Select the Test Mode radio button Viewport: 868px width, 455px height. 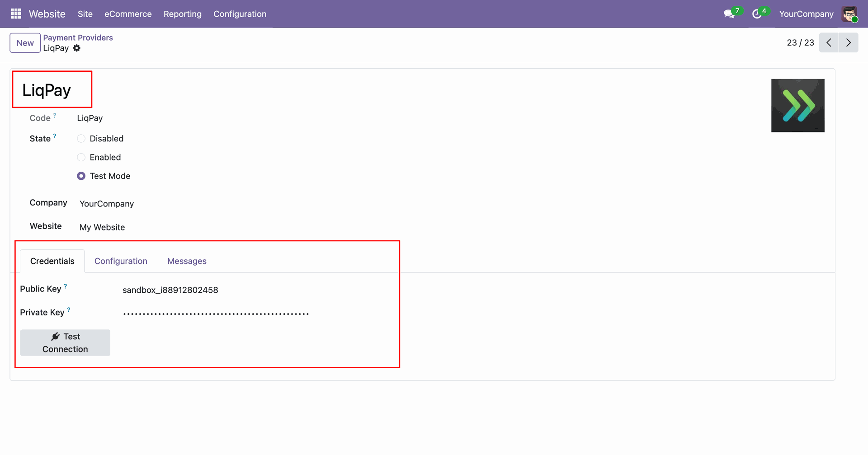(81, 176)
